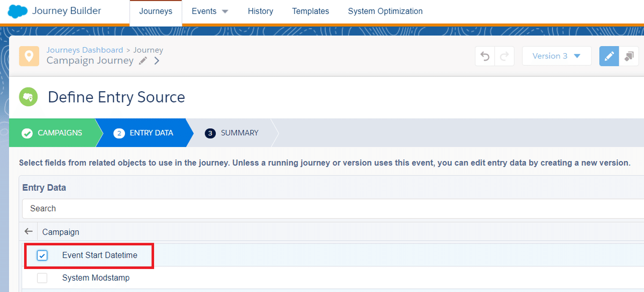The width and height of the screenshot is (644, 292).
Task: Open the Events dropdown menu
Action: pyautogui.click(x=210, y=11)
